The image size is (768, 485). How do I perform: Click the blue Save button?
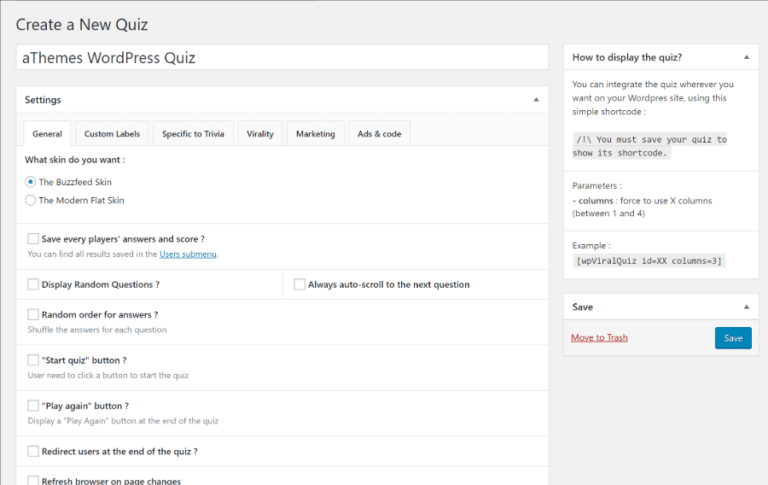point(733,338)
